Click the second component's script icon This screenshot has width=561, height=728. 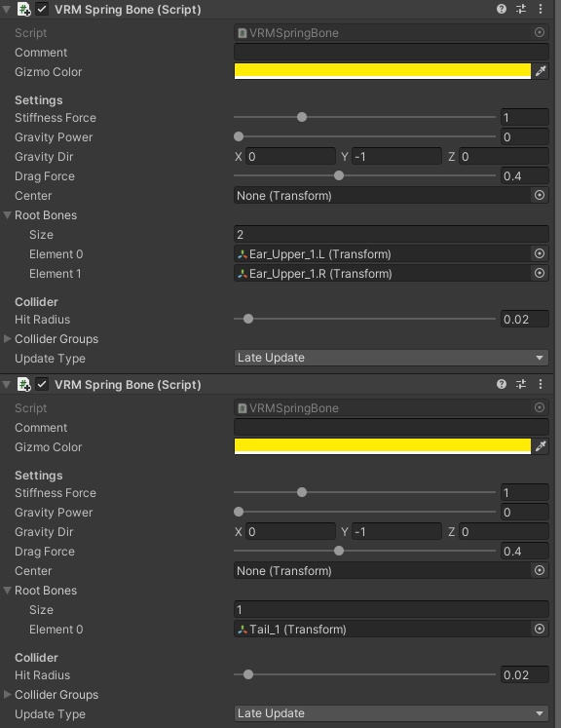pyautogui.click(x=23, y=384)
